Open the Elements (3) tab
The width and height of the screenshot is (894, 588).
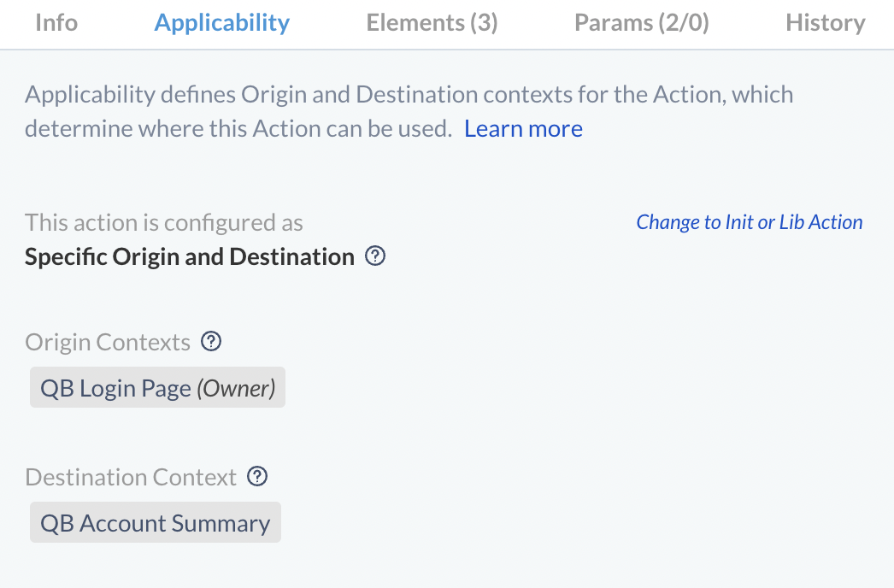[x=431, y=23]
